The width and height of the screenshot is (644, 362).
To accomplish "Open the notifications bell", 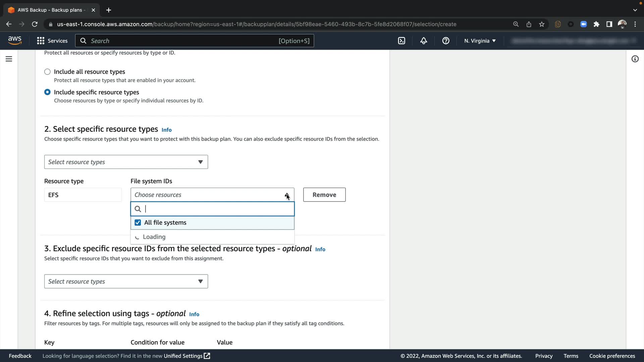I will click(424, 41).
